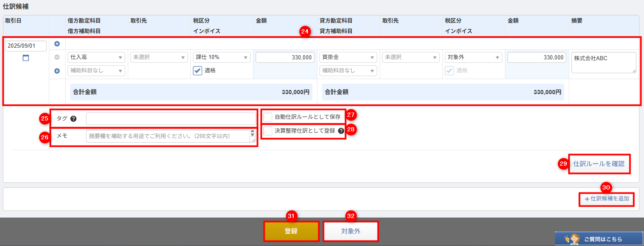Uncheck the debit-side 適格 invoice checkbox

tap(198, 71)
